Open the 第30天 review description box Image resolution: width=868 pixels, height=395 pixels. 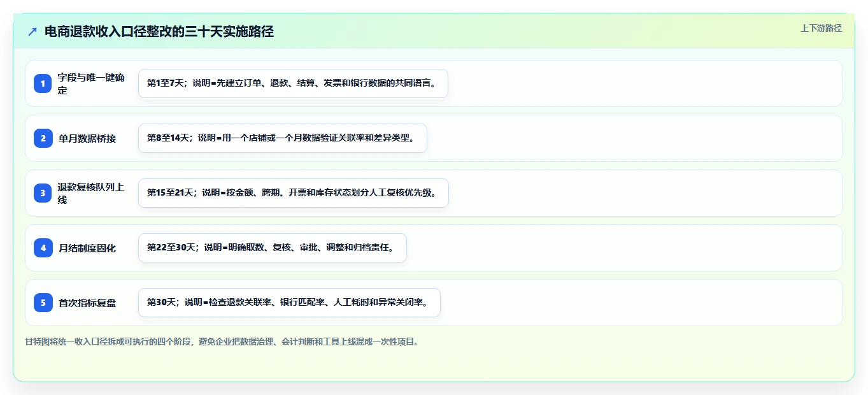(289, 303)
